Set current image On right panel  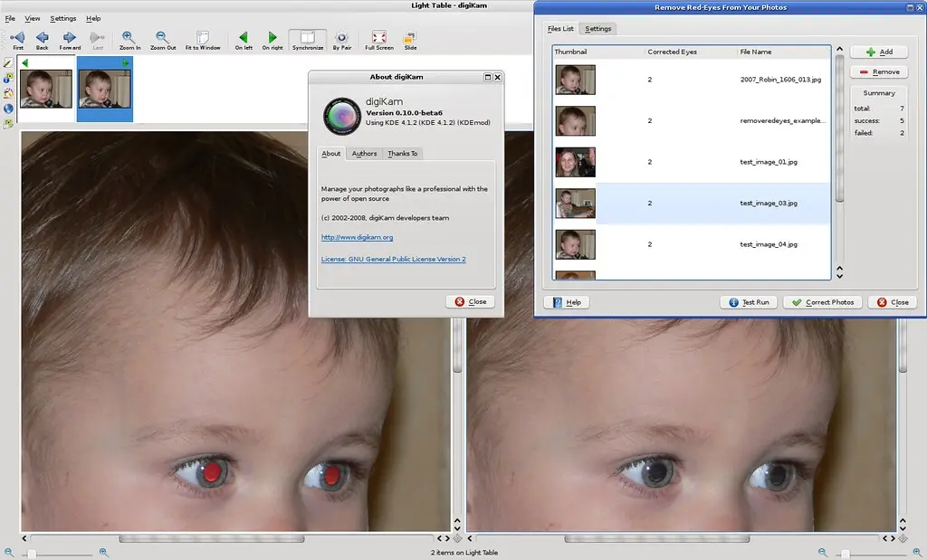[x=272, y=40]
